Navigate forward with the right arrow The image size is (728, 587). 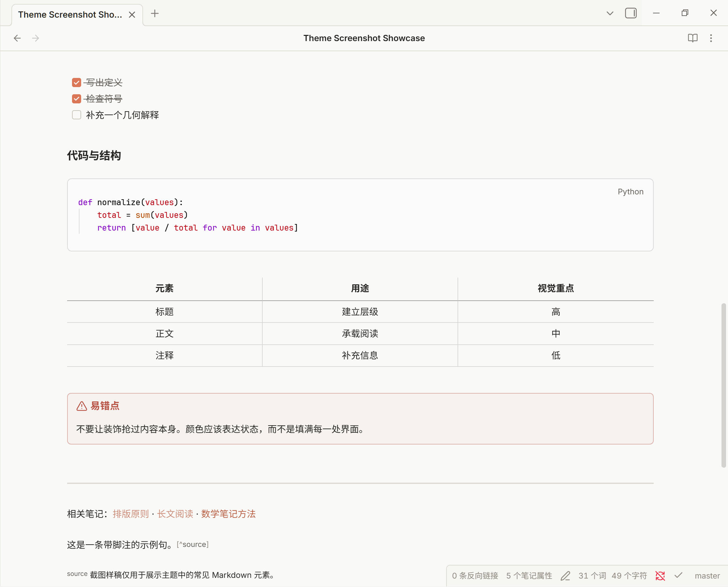pyautogui.click(x=36, y=38)
